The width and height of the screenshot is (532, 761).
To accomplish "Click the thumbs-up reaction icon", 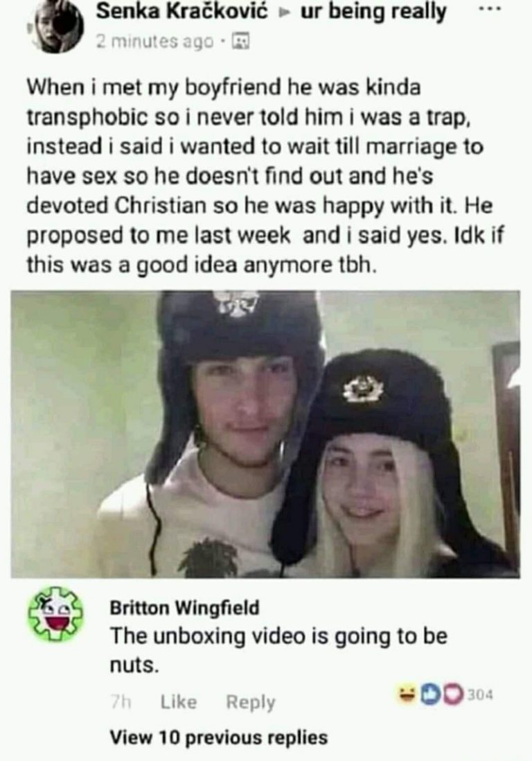I will coord(429,694).
